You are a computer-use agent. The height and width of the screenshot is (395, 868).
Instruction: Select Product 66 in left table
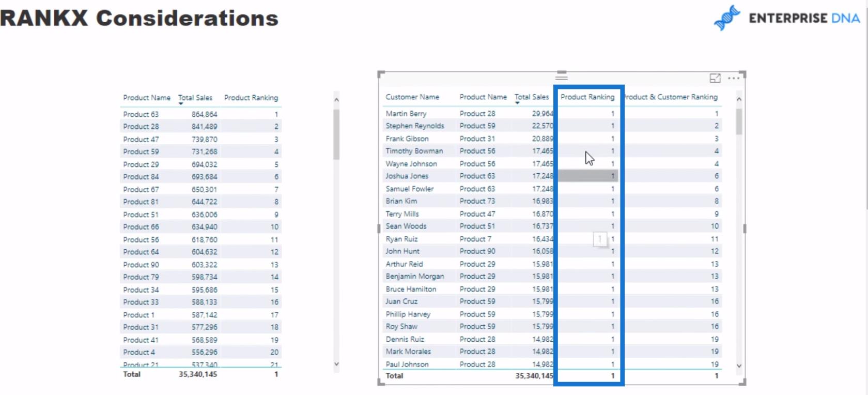pyautogui.click(x=141, y=227)
